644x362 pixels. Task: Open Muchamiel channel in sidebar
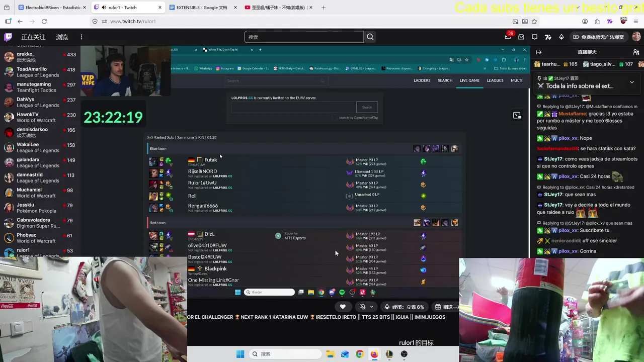(x=40, y=193)
